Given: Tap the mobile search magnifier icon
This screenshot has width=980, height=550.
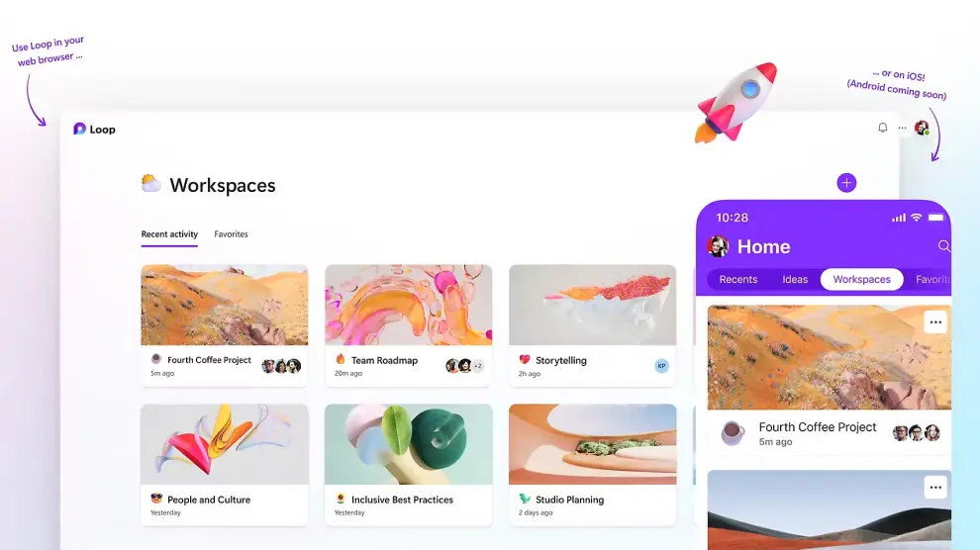Looking at the screenshot, I should pos(943,246).
